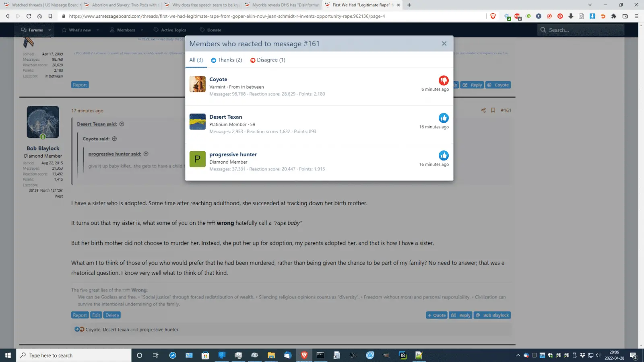Open Coyote's profile from the reactions list
This screenshot has width=644, height=362.
[218, 79]
